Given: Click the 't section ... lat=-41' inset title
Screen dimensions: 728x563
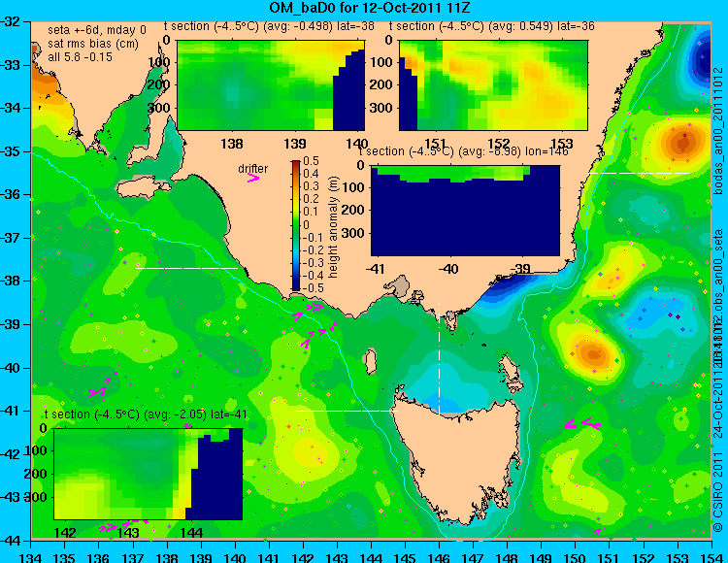Looking at the screenshot, I should click(146, 414).
